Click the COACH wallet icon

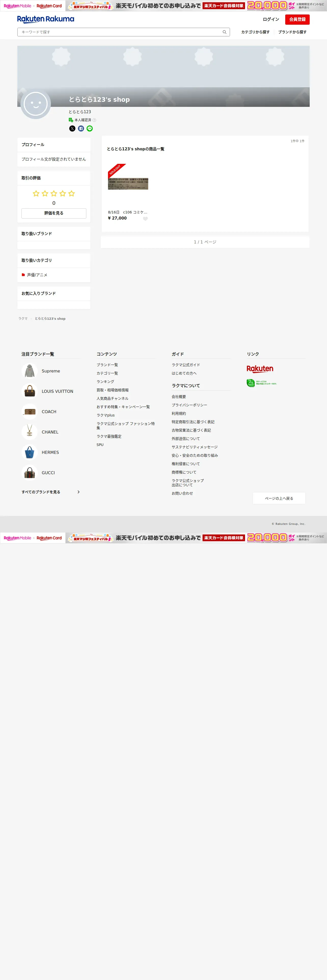(29, 412)
